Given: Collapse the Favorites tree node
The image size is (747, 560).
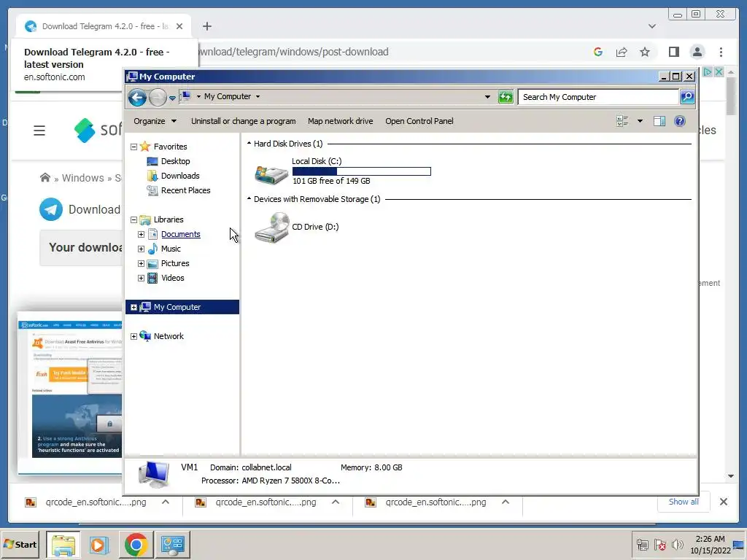Looking at the screenshot, I should [x=134, y=147].
